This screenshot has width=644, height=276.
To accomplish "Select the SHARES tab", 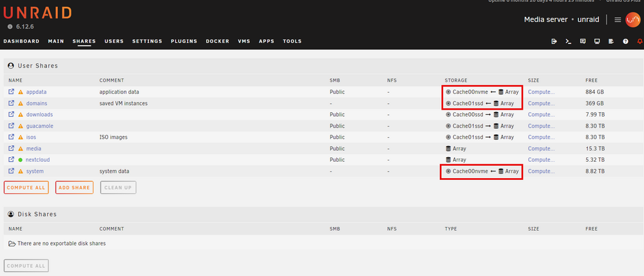I will coord(84,41).
